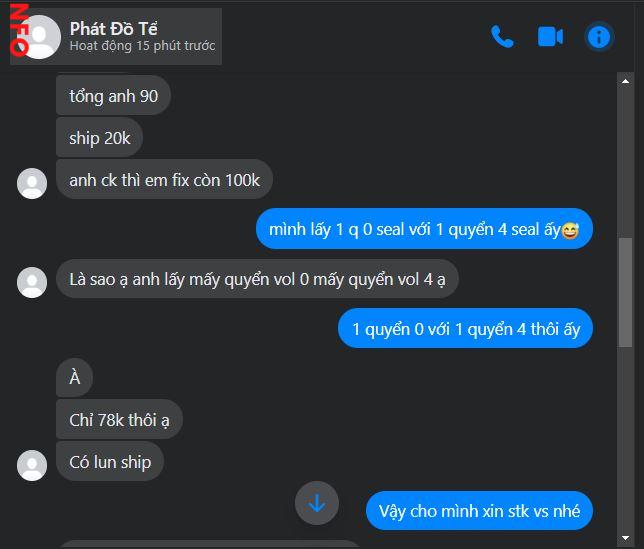This screenshot has width=644, height=549.
Task: Select the 'tổng anh 90' message
Action: pyautogui.click(x=113, y=96)
